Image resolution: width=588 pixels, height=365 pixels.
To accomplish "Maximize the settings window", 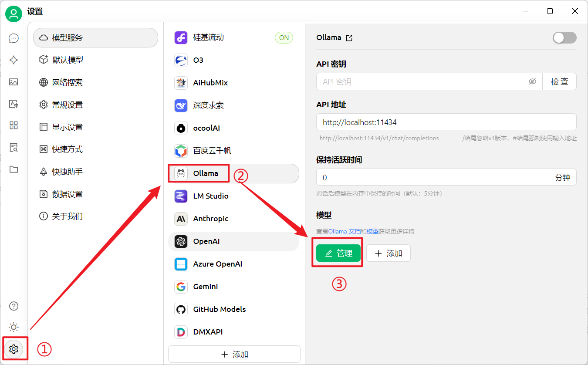I will pyautogui.click(x=550, y=11).
